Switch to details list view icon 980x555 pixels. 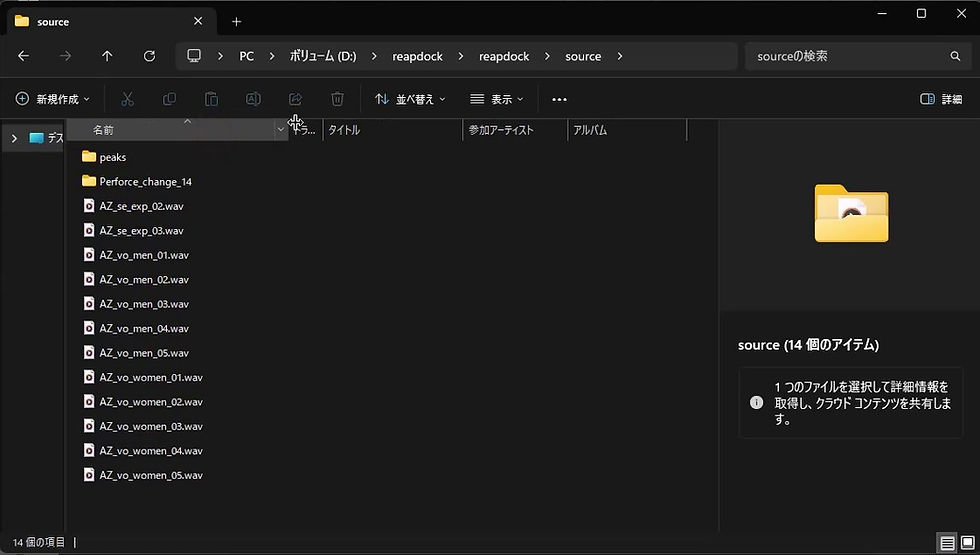click(948, 542)
